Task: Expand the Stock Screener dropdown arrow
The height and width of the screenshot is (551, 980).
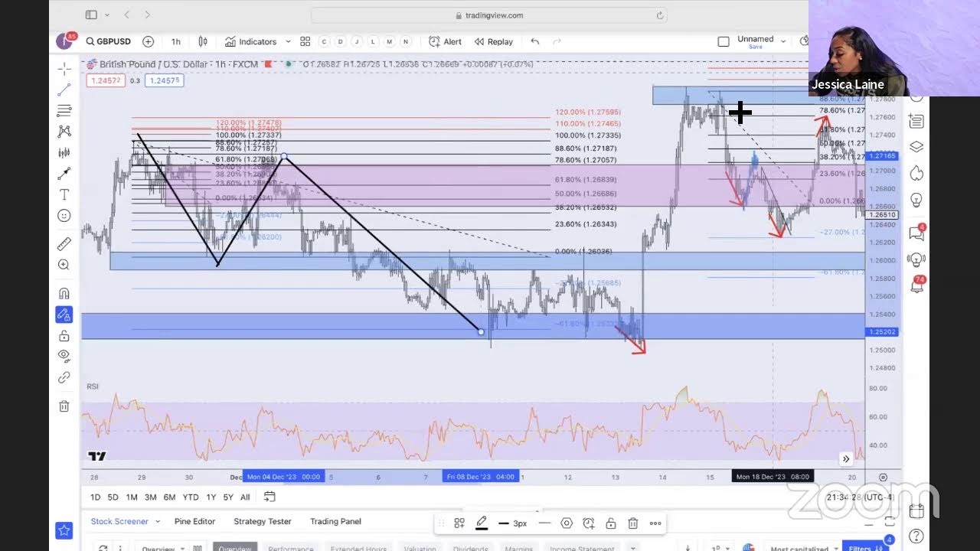Action: click(158, 521)
